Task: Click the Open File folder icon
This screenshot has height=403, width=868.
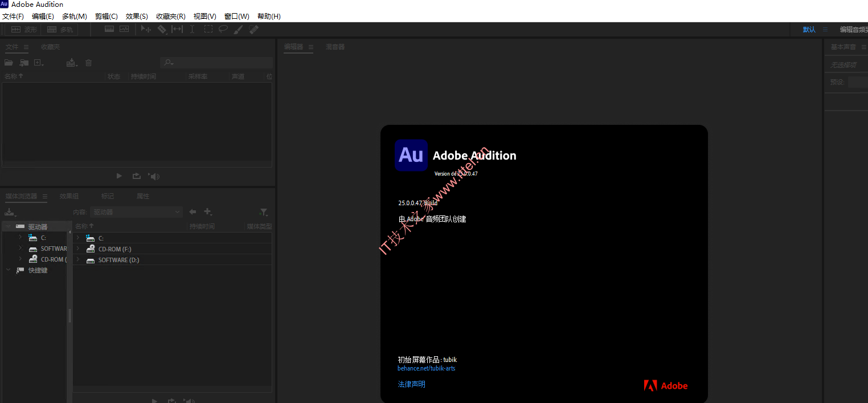Action: coord(9,63)
